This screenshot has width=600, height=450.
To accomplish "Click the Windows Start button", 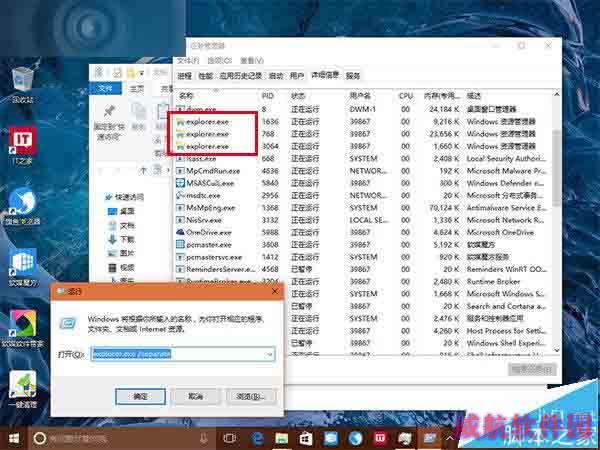I will pyautogui.click(x=14, y=438).
